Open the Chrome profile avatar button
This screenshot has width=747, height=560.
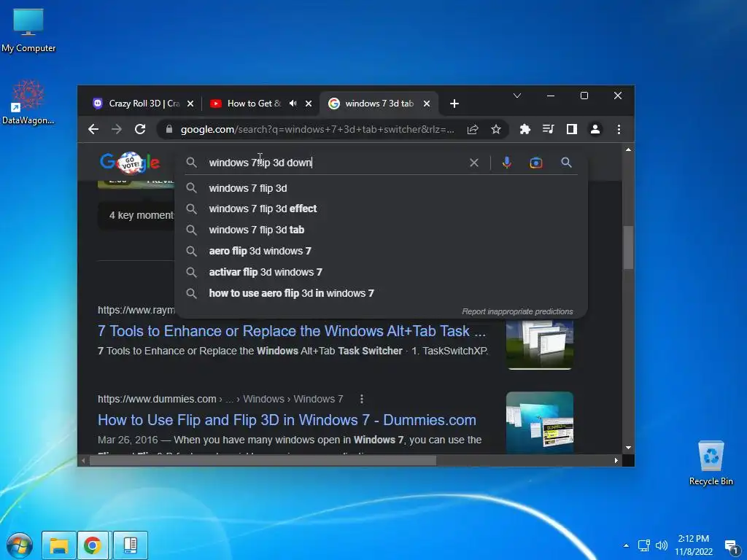(595, 129)
